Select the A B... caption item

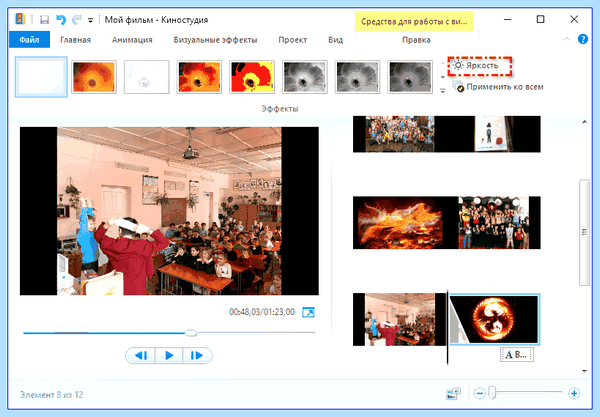point(517,355)
